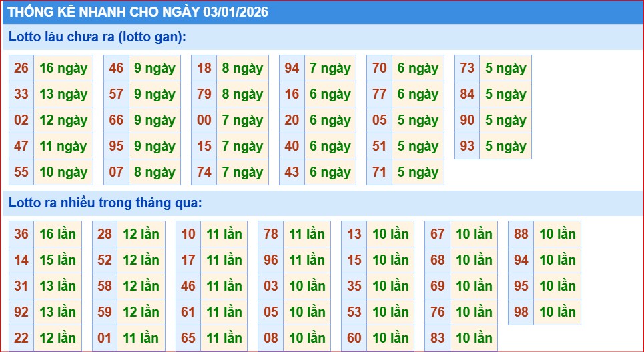Select lotto gan number 74

click(x=204, y=172)
